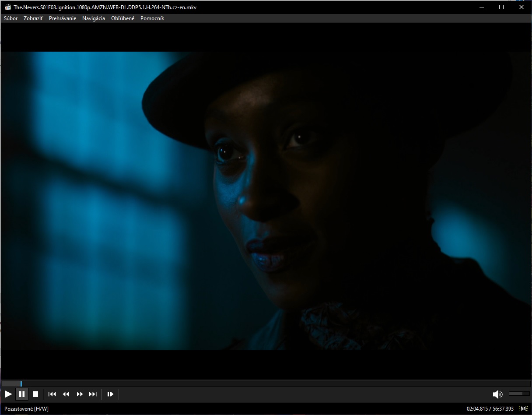Click the player icon in title bar
Viewport: 532px width, 415px height.
coord(7,7)
